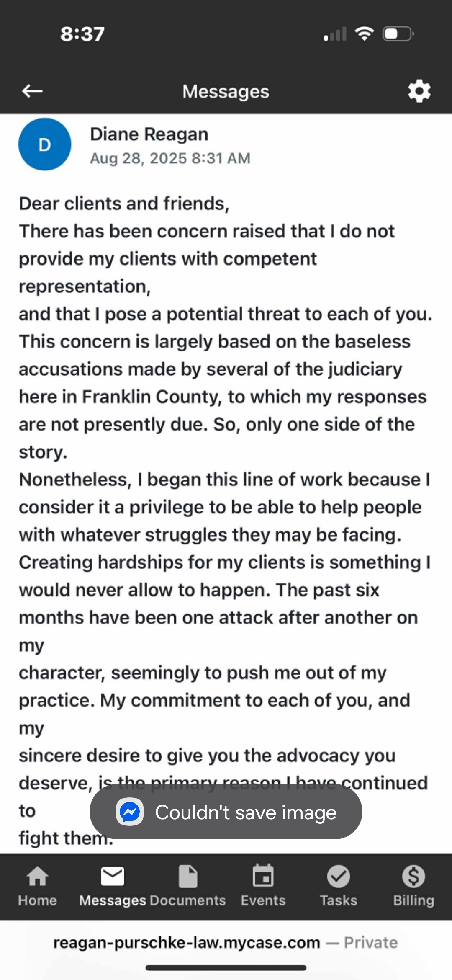Tap the Diane Reagan sender name
This screenshot has width=452, height=980.
click(x=149, y=134)
